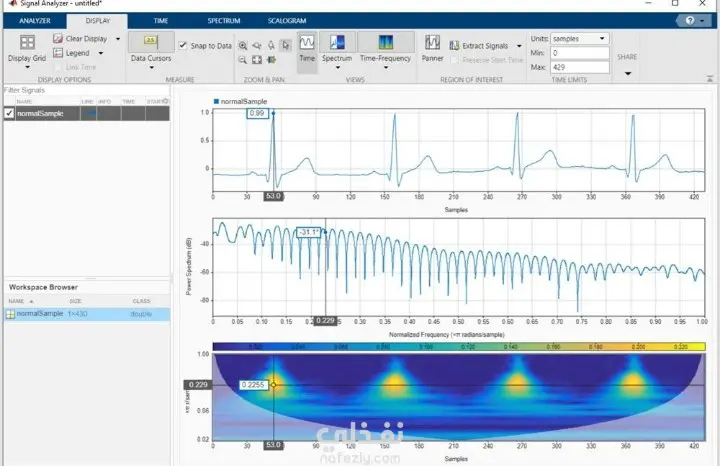Toggle the normalSample signal checkbox
The image size is (720, 466).
[9, 113]
